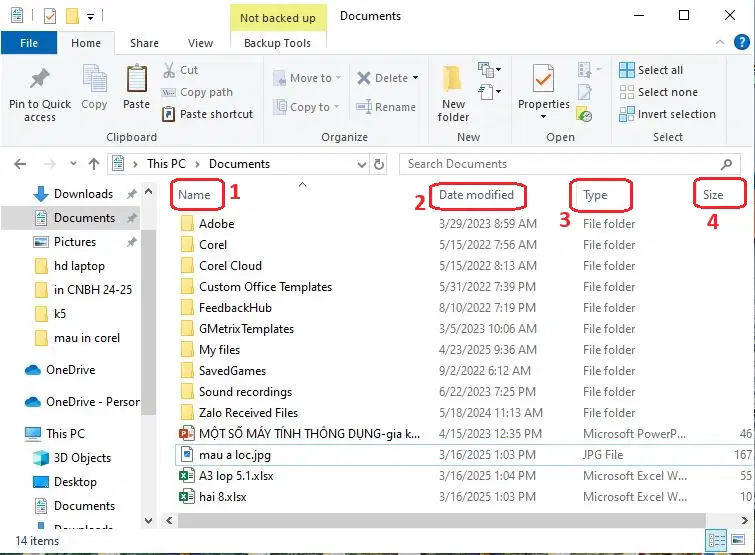The width and height of the screenshot is (755, 555).
Task: Go up one level with Up arrow
Action: click(94, 164)
